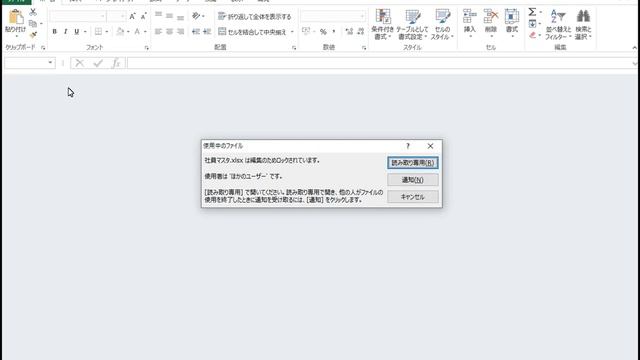
Task: Click the text Orientation icon
Action: 197,16
